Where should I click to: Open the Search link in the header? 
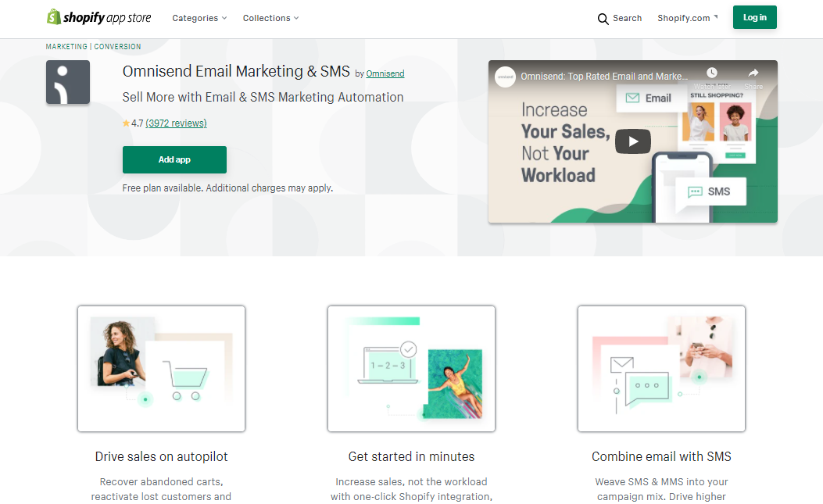click(x=628, y=18)
